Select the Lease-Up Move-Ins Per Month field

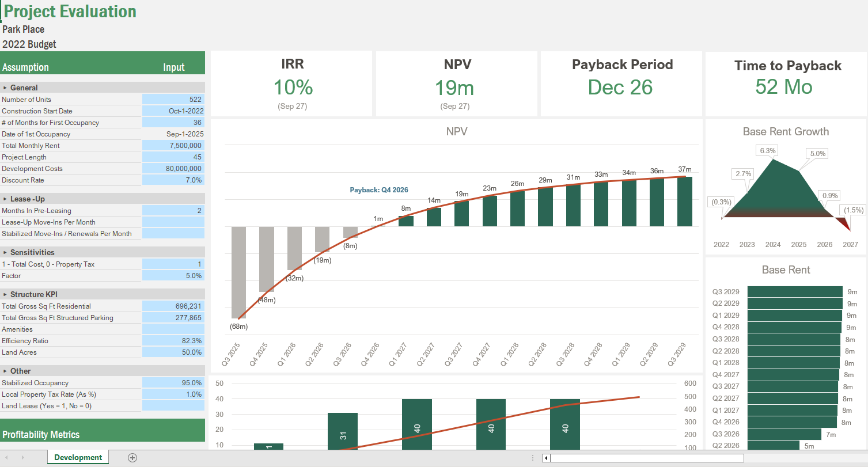173,222
